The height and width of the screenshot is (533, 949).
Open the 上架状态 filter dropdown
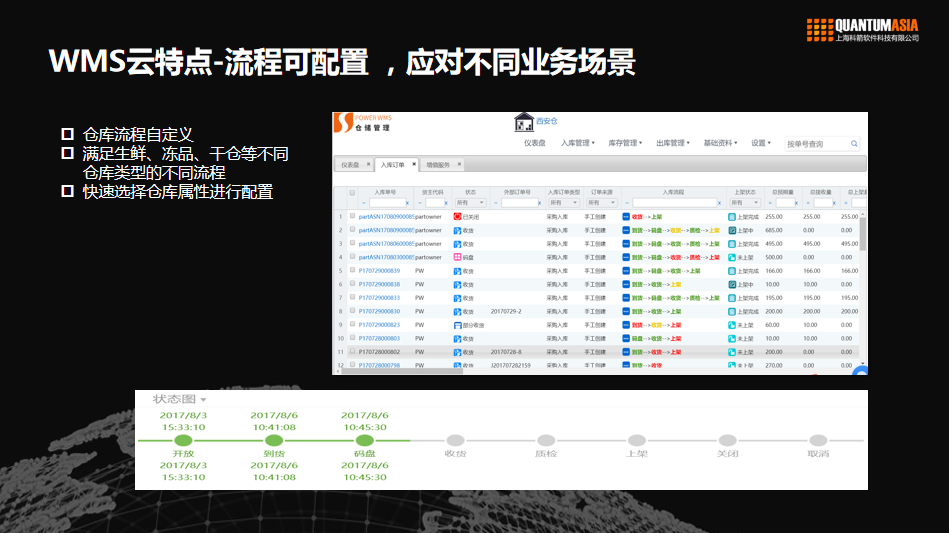744,203
